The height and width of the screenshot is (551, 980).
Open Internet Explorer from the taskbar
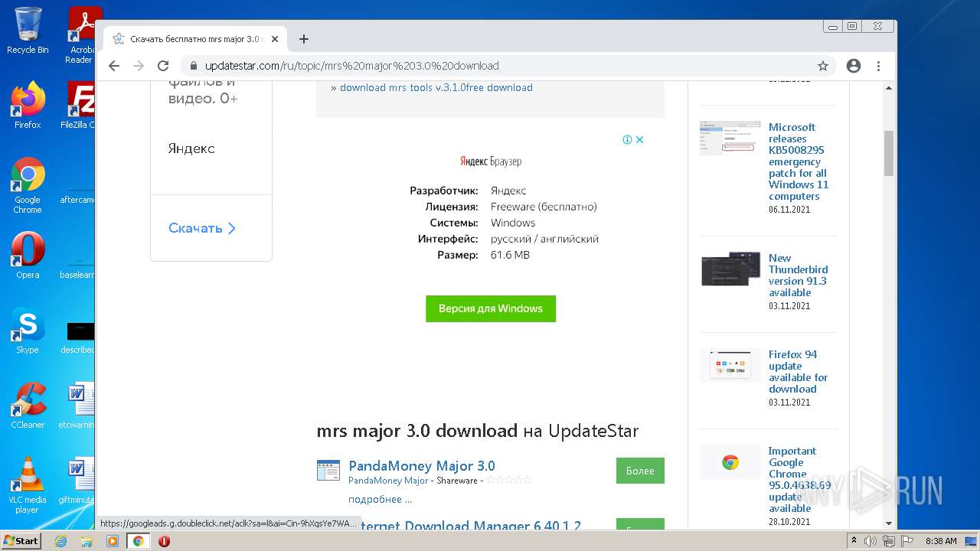(x=60, y=541)
